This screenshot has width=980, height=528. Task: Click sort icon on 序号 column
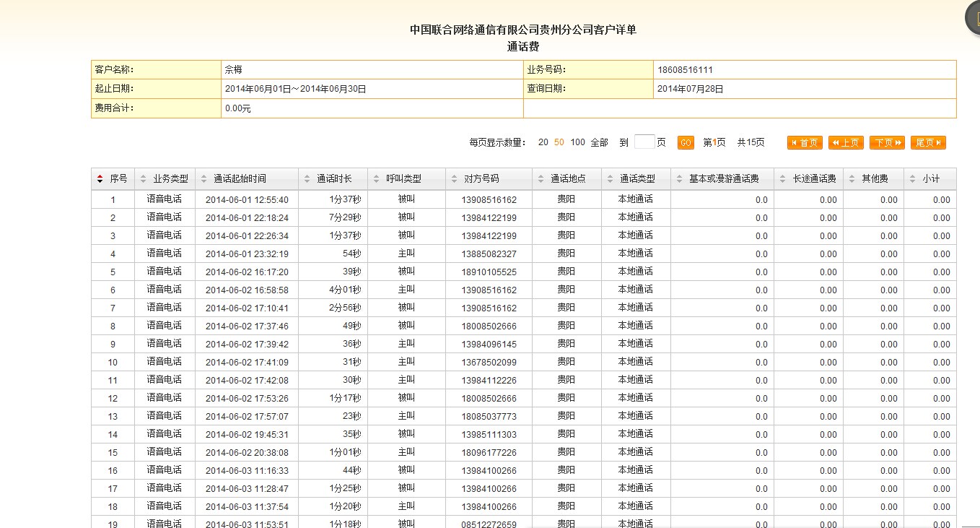100,179
